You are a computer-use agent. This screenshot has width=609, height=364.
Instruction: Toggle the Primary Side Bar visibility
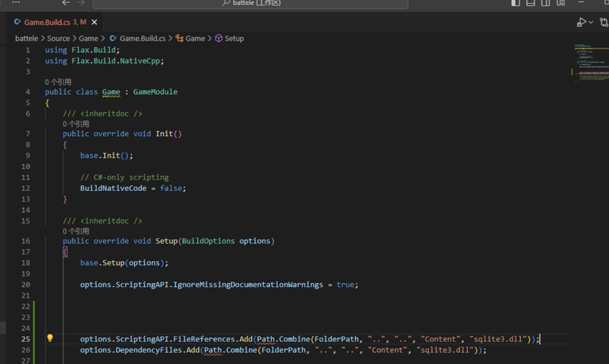515,4
